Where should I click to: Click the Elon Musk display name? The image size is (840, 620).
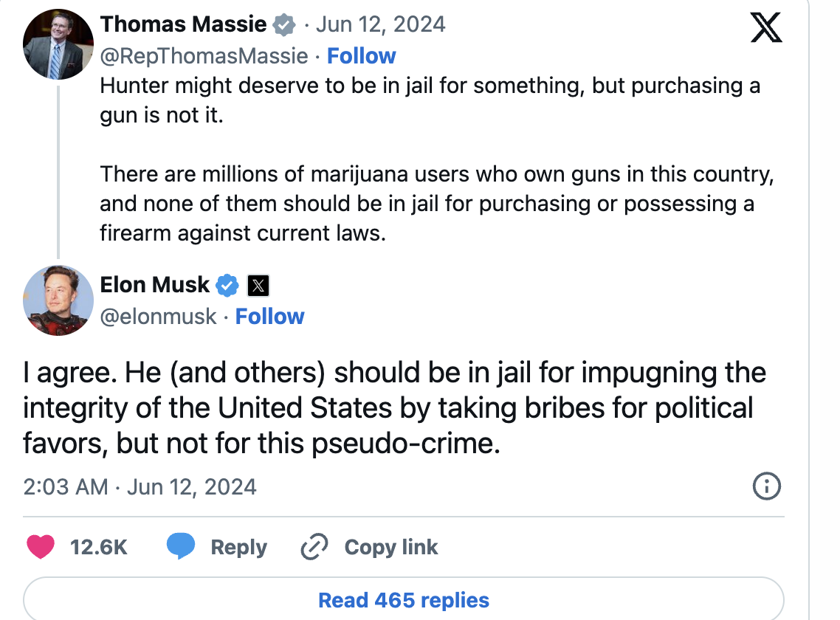point(155,284)
